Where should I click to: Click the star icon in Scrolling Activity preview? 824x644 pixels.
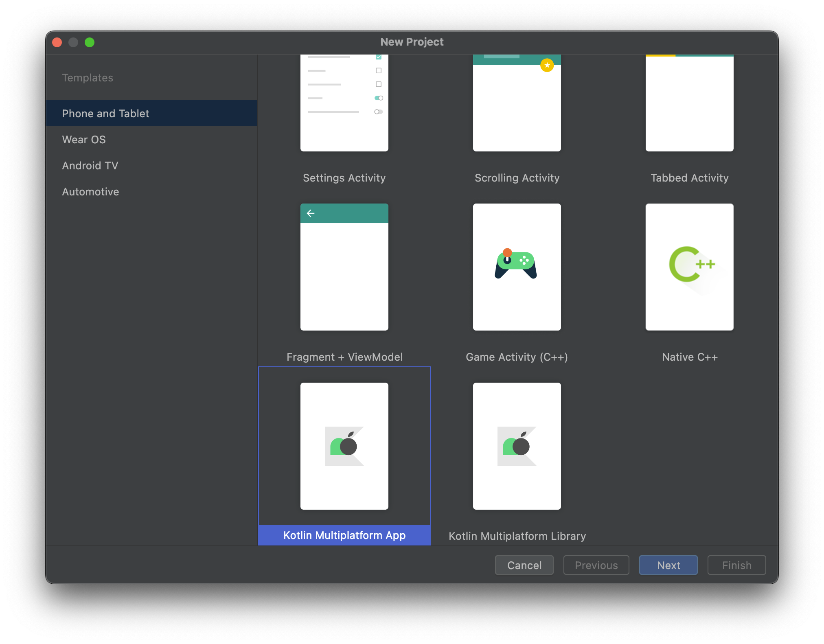pos(547,65)
